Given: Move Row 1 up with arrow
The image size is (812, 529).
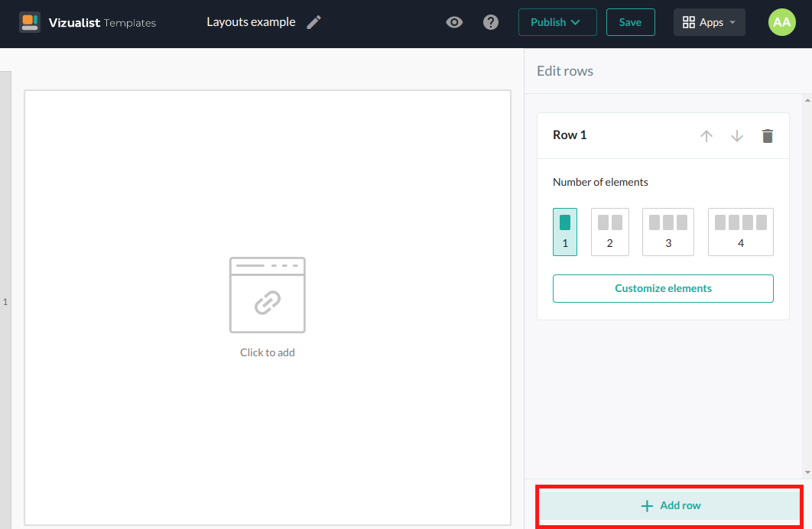Looking at the screenshot, I should pos(706,136).
